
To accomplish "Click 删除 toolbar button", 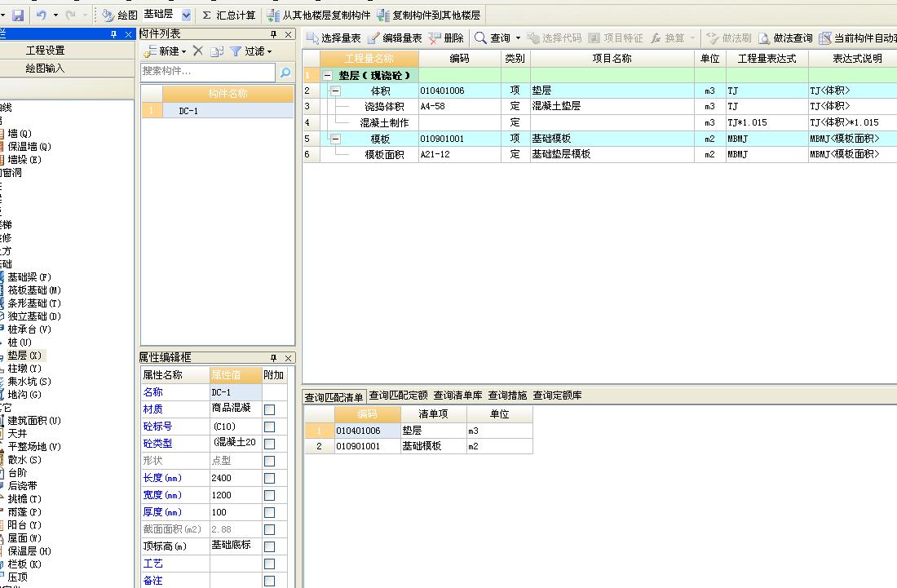I will tap(446, 38).
